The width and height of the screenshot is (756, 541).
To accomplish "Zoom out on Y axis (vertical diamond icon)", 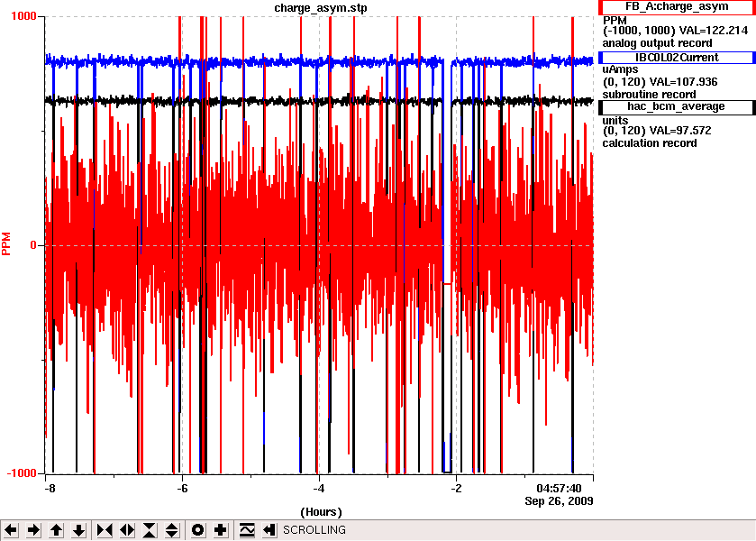I will tap(172, 530).
